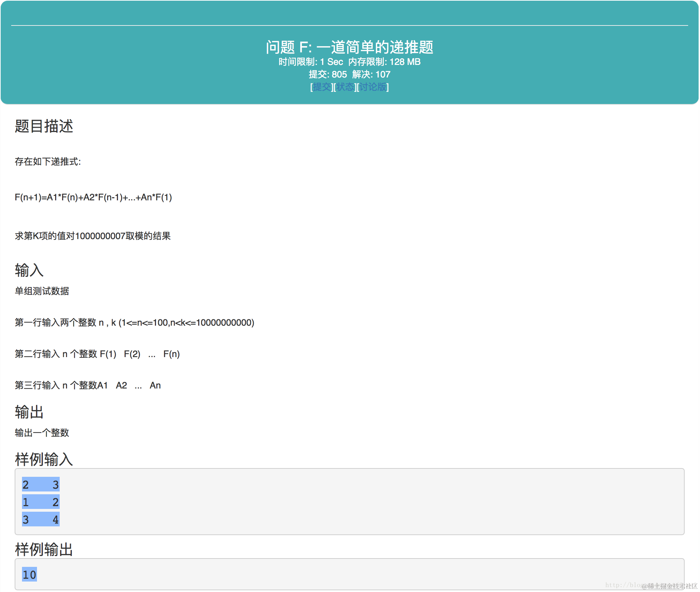This screenshot has height=592, width=700.
Task: Click the 输出一个整数 text line
Action: (42, 433)
